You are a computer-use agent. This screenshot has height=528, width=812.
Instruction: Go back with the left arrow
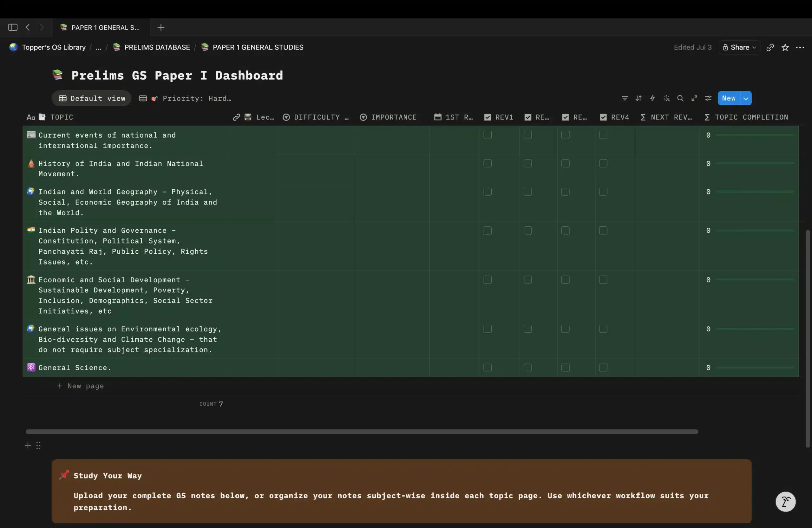click(x=28, y=27)
